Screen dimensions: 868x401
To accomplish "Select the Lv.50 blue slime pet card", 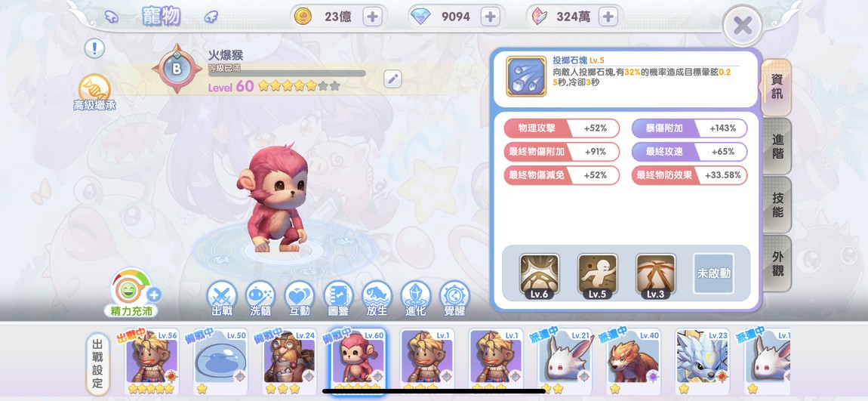I will point(220,361).
